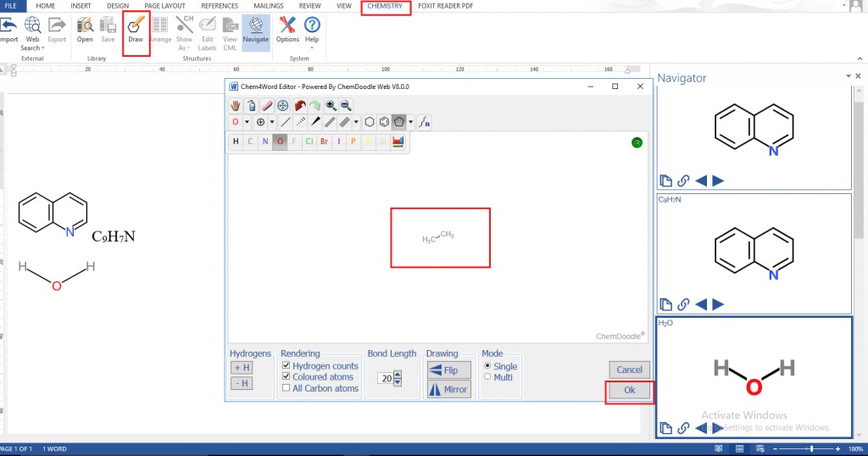The height and width of the screenshot is (456, 868).
Task: Click the link icon under C9H7N card
Action: point(684,304)
